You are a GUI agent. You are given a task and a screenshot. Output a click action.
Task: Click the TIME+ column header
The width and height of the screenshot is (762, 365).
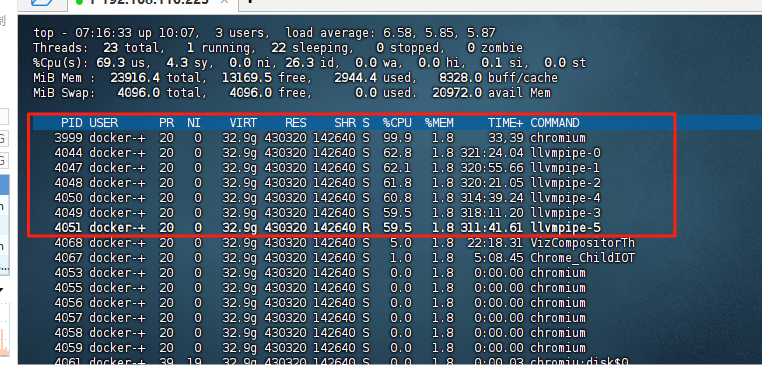pos(505,123)
